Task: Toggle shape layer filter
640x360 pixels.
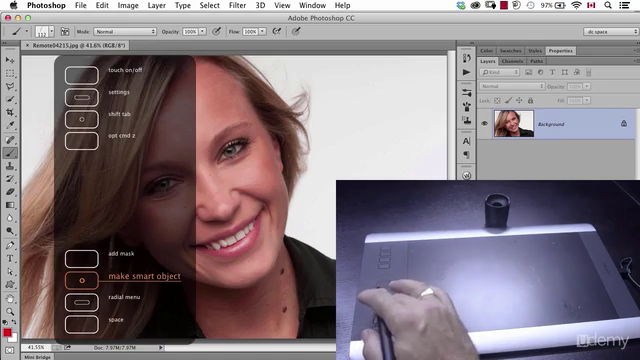Action: click(x=564, y=72)
